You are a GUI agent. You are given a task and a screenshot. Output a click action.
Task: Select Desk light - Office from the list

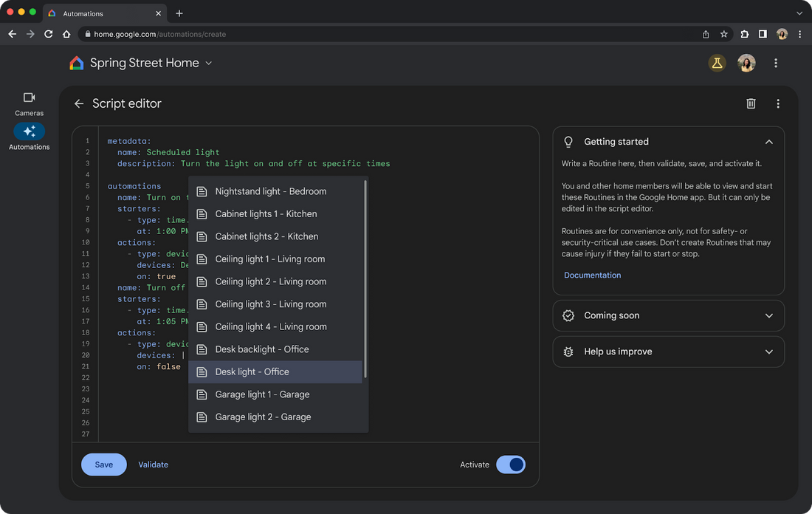[x=275, y=372]
